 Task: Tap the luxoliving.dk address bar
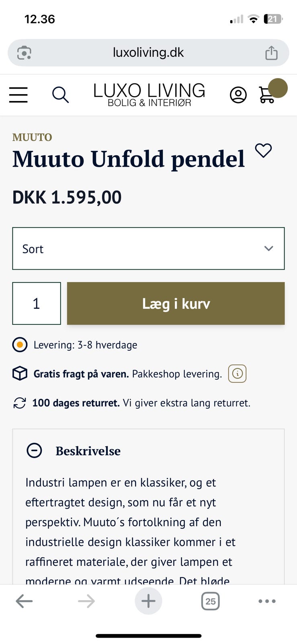click(148, 53)
